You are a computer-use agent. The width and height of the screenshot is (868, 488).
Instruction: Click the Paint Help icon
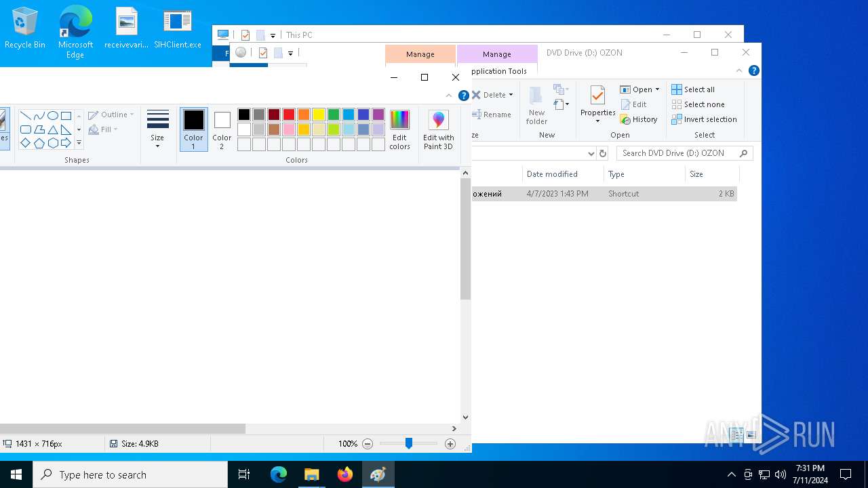pos(464,96)
